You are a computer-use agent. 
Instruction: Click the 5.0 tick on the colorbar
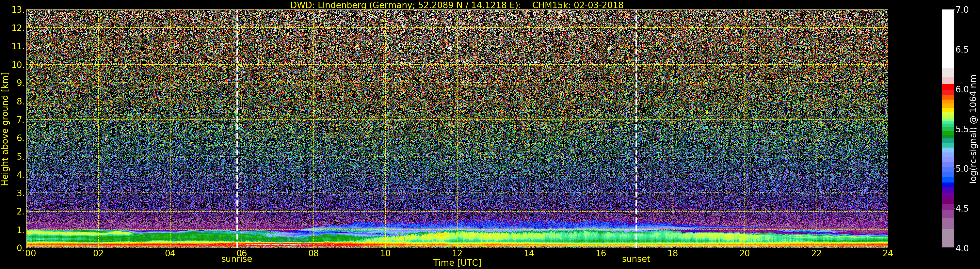click(962, 169)
